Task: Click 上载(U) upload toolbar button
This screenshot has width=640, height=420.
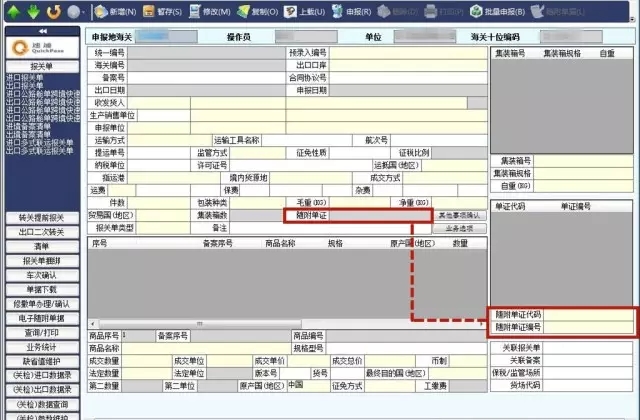Action: click(305, 11)
